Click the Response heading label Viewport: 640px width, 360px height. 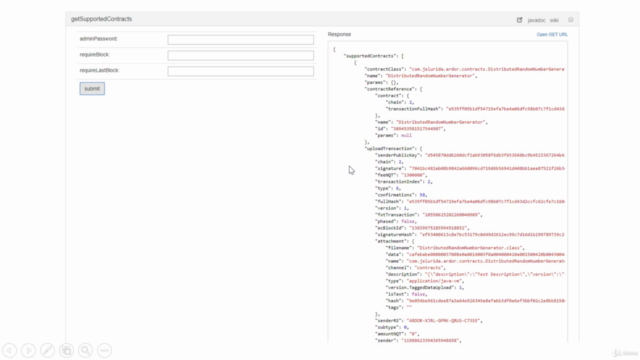click(x=339, y=34)
